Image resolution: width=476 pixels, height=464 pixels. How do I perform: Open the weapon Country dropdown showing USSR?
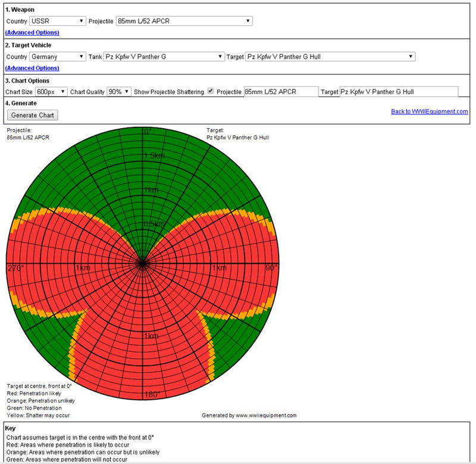point(57,21)
